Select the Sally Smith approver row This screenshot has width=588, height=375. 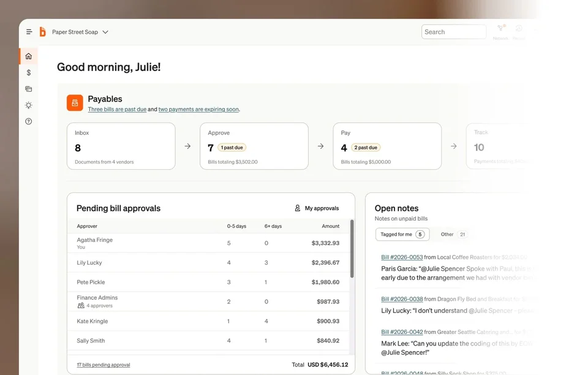click(208, 341)
